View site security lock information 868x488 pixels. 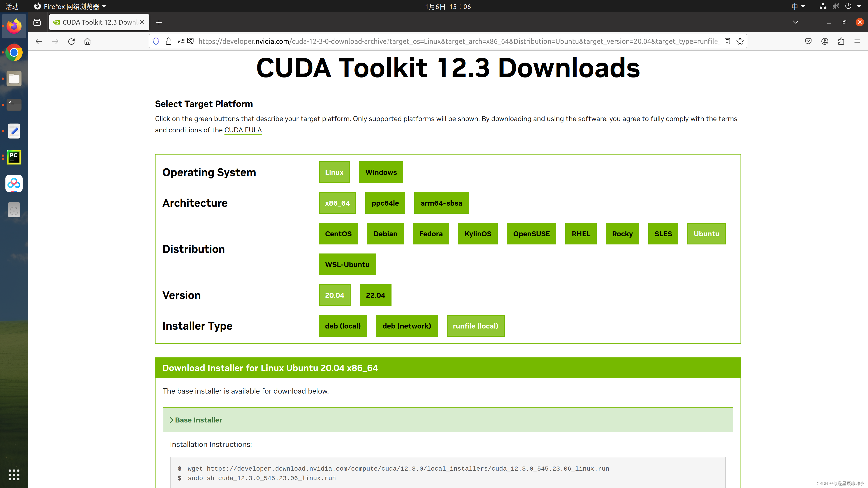(x=168, y=41)
